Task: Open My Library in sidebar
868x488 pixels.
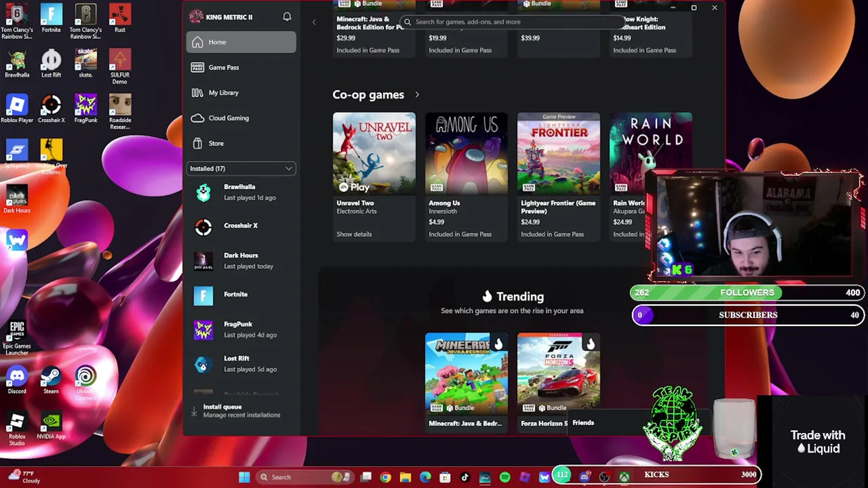Action: tap(241, 92)
